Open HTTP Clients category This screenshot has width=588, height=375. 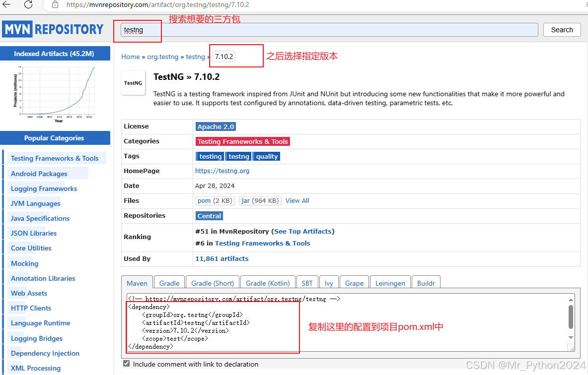[x=31, y=309]
